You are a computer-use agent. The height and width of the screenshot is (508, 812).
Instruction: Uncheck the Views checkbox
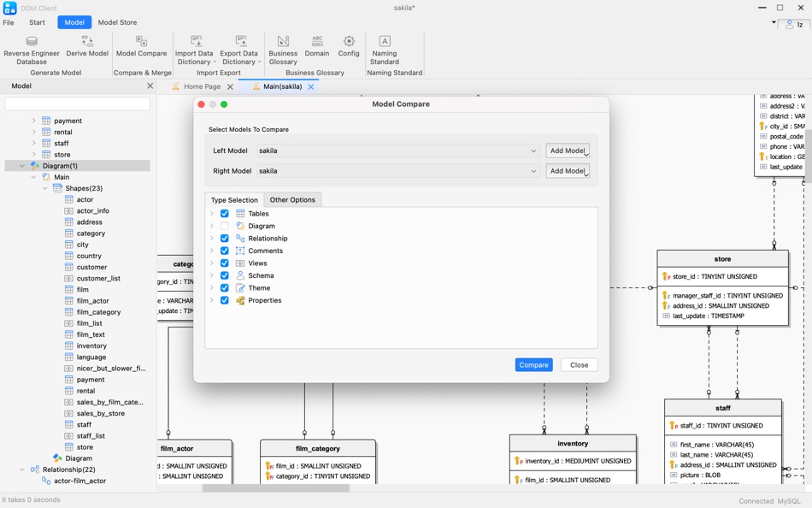point(224,263)
